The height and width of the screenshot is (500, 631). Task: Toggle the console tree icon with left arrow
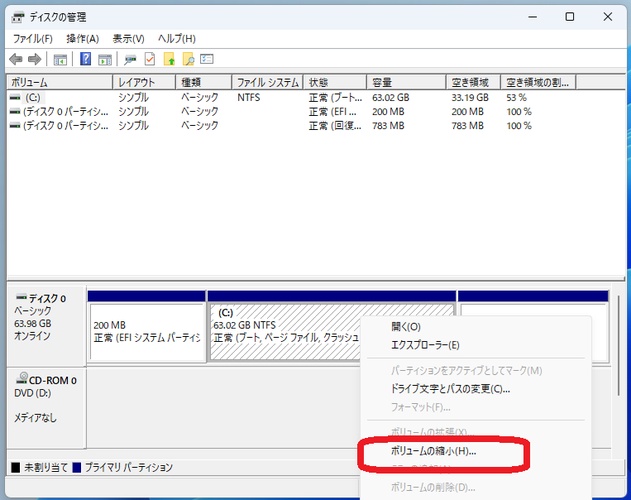pyautogui.click(x=60, y=60)
